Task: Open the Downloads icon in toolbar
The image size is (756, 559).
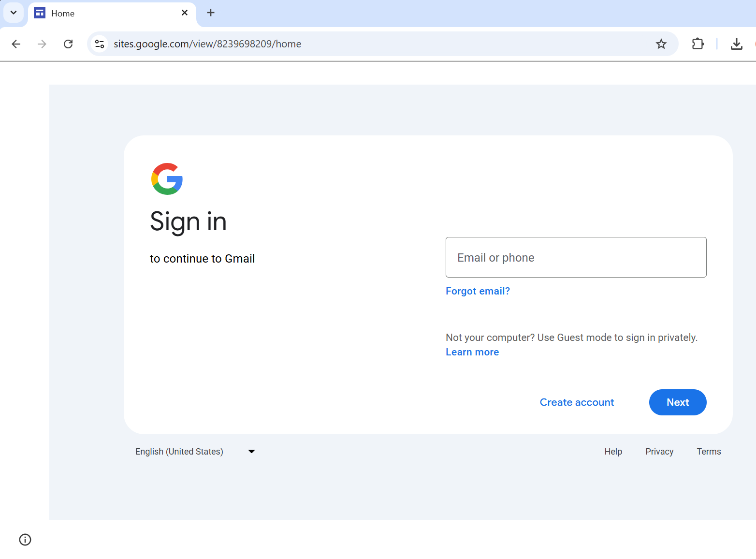Action: point(736,44)
